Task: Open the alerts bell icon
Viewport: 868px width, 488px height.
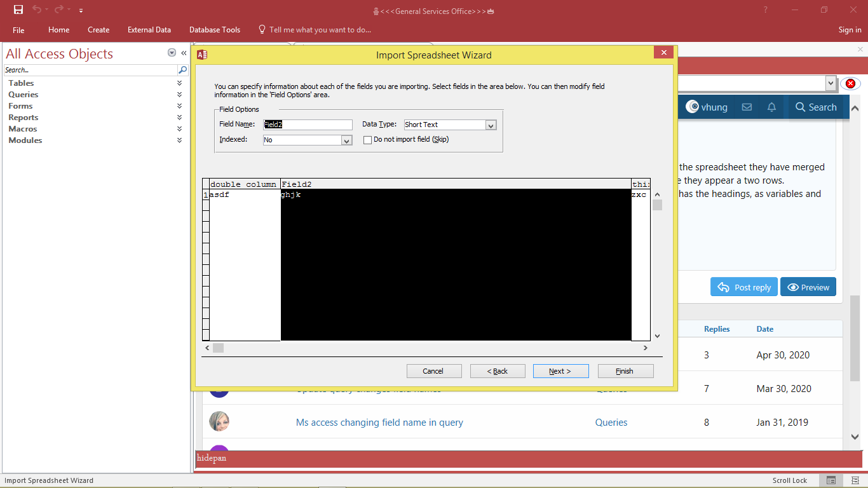Action: pos(771,107)
